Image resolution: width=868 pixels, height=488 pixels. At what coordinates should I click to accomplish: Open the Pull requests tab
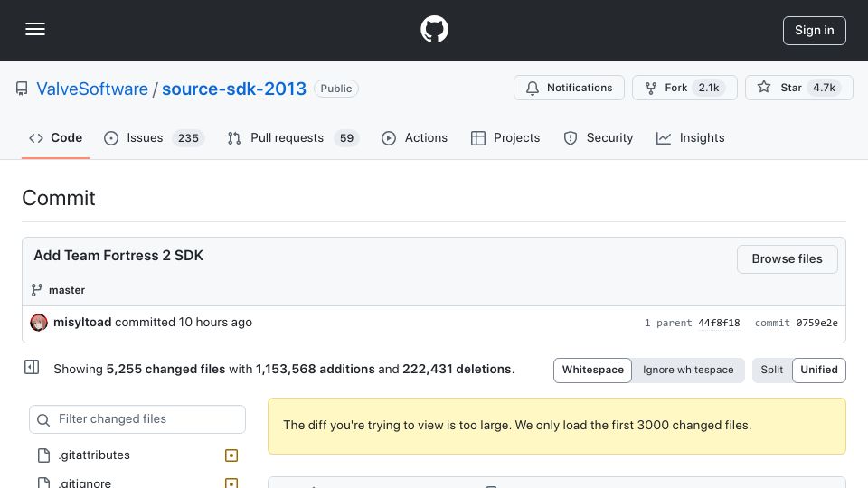pyautogui.click(x=293, y=137)
